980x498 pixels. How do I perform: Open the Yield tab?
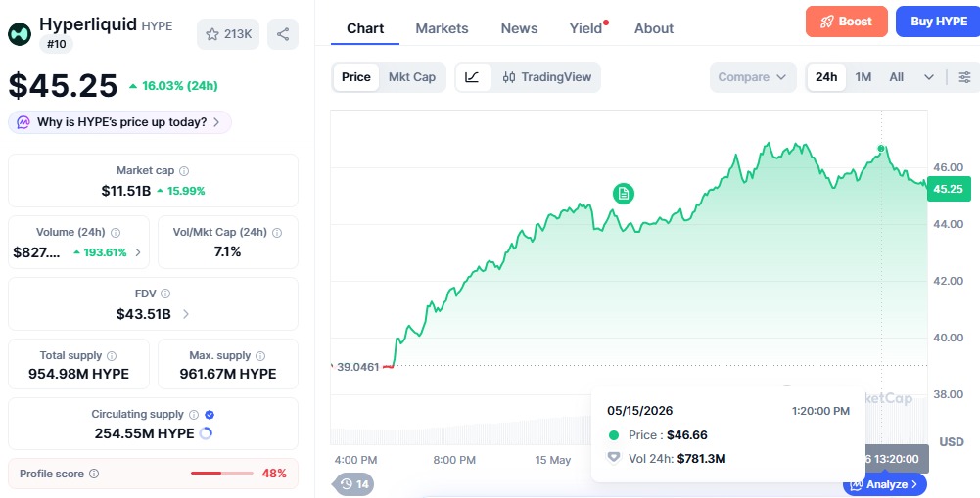click(x=586, y=28)
